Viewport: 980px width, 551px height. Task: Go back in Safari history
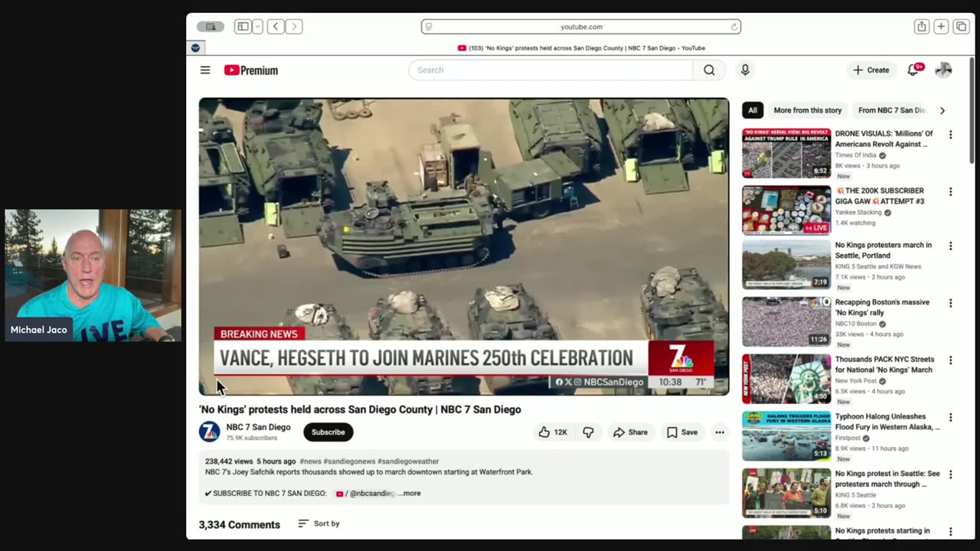pos(276,27)
